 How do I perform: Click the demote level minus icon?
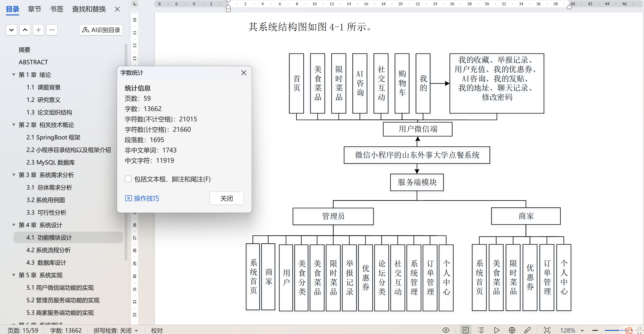(52, 30)
